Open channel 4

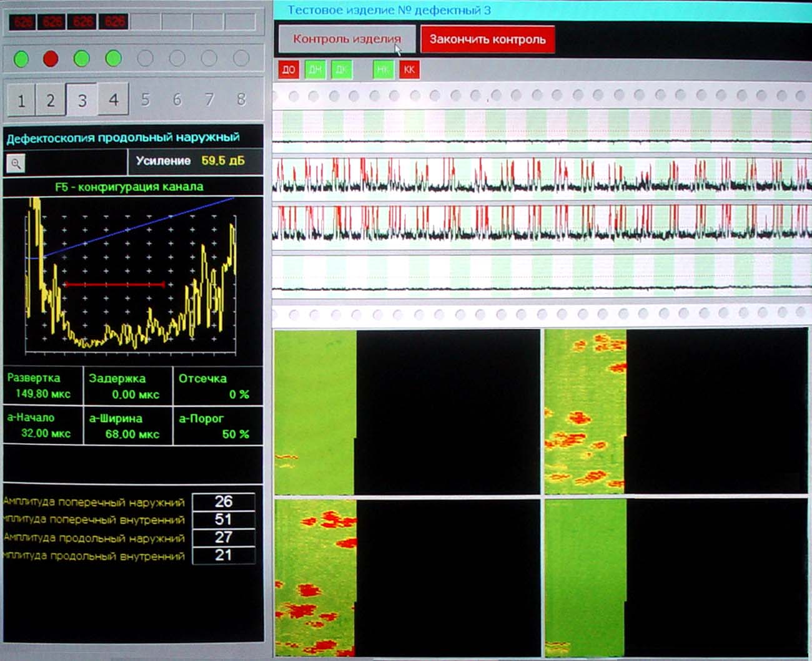[113, 99]
